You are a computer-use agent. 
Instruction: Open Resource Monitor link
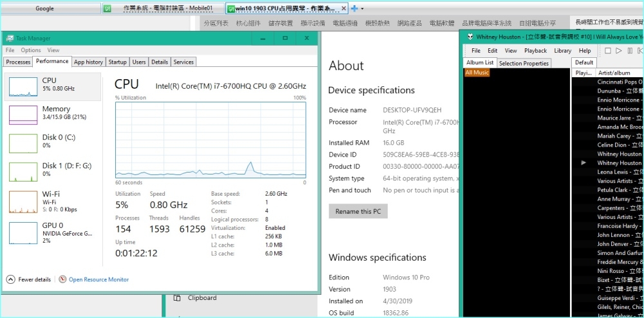coord(99,279)
